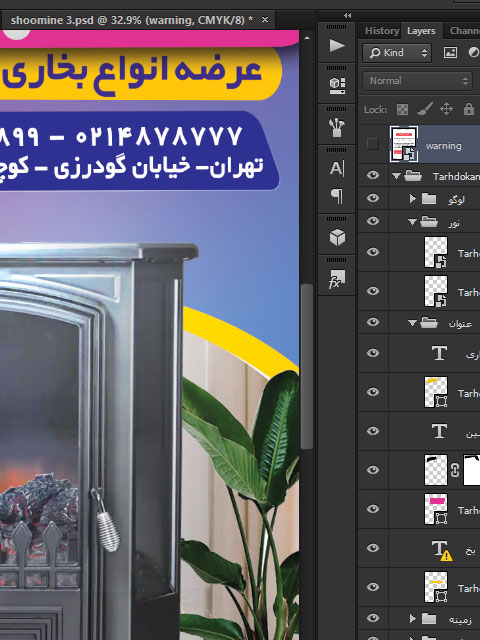480x640 pixels.
Task: Open the Styles fx panel icon
Action: pos(337,279)
